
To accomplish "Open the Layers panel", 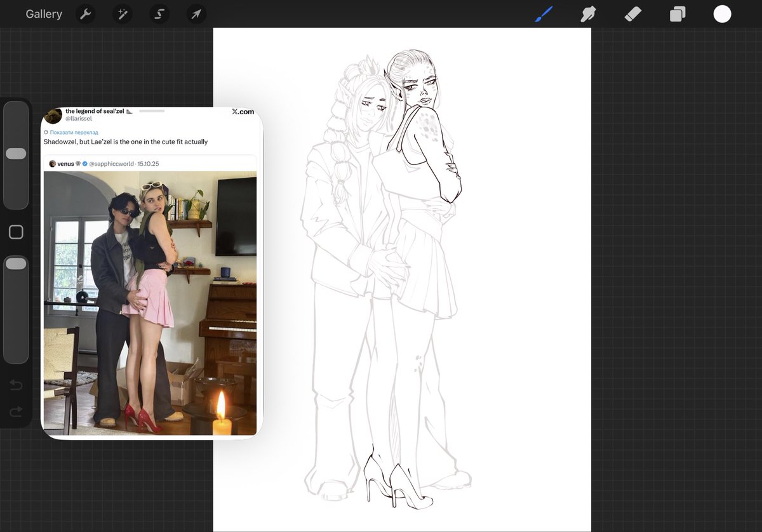I will tap(678, 14).
